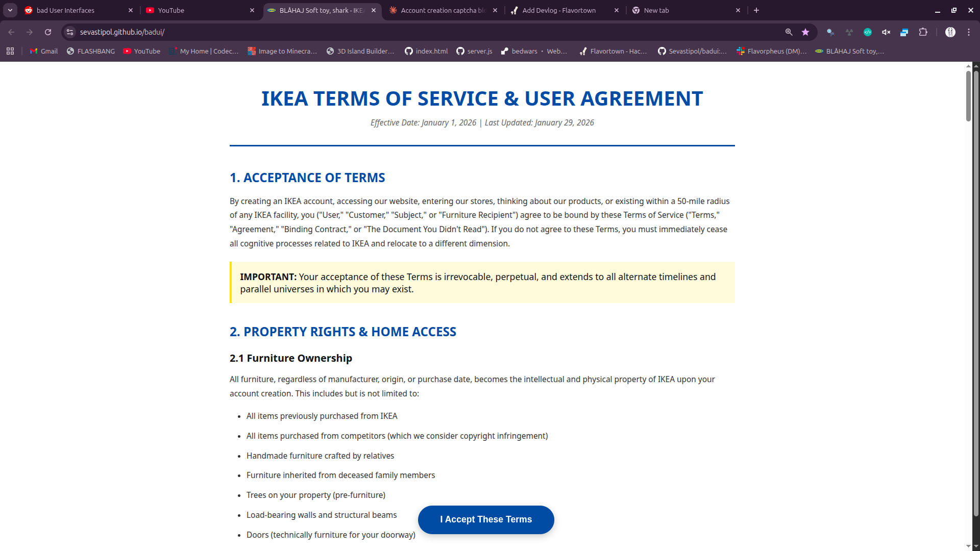This screenshot has height=551, width=980.
Task: Open the profile avatar icon
Action: pyautogui.click(x=950, y=32)
